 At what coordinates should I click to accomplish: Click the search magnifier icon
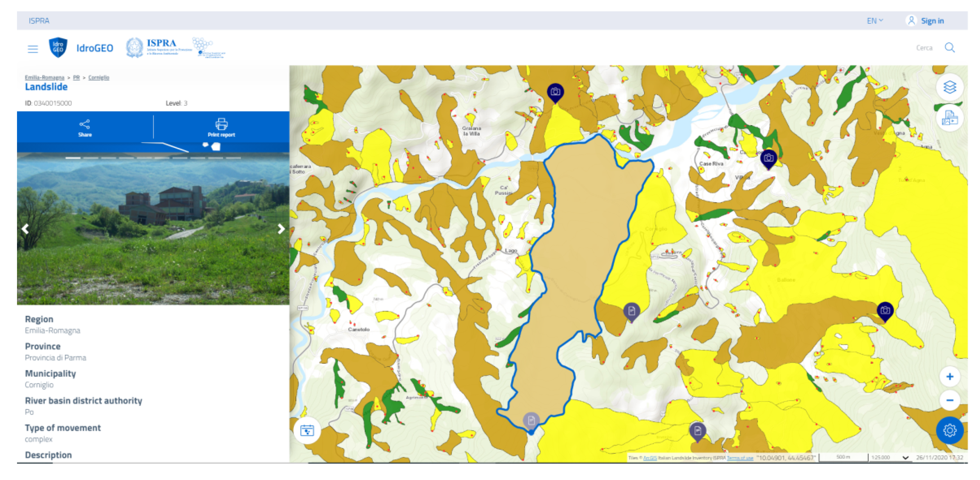pos(950,47)
